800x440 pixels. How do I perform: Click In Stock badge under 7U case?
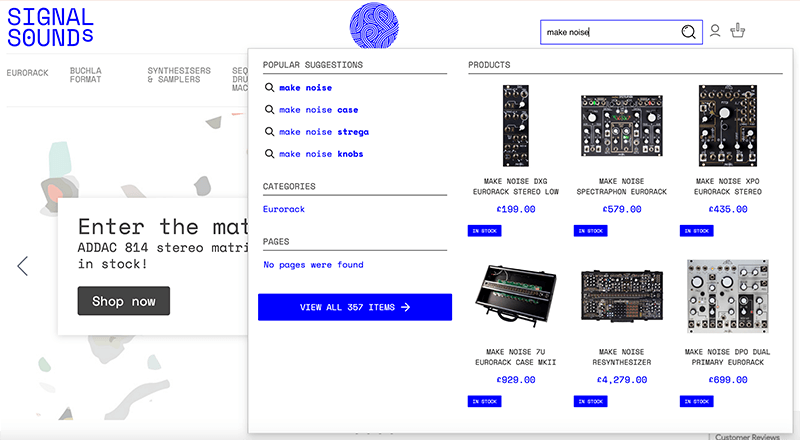[485, 402]
